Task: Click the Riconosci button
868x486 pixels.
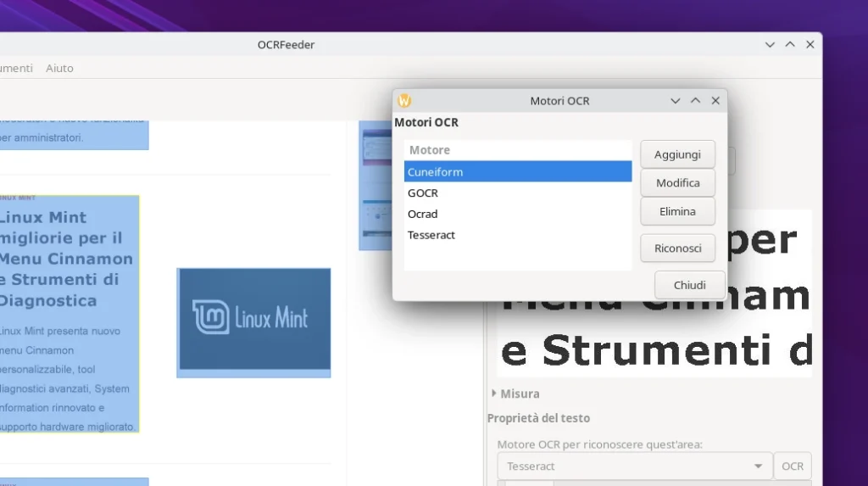Action: [677, 249]
